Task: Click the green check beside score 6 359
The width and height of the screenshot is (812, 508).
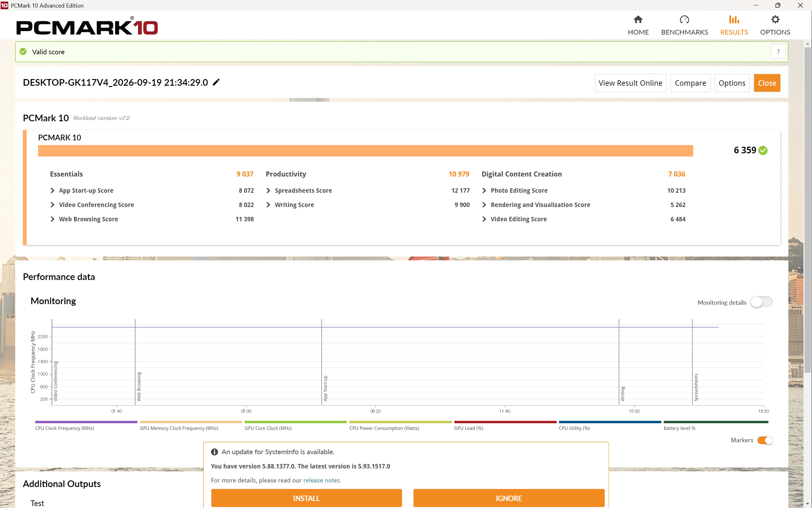Action: coord(763,150)
